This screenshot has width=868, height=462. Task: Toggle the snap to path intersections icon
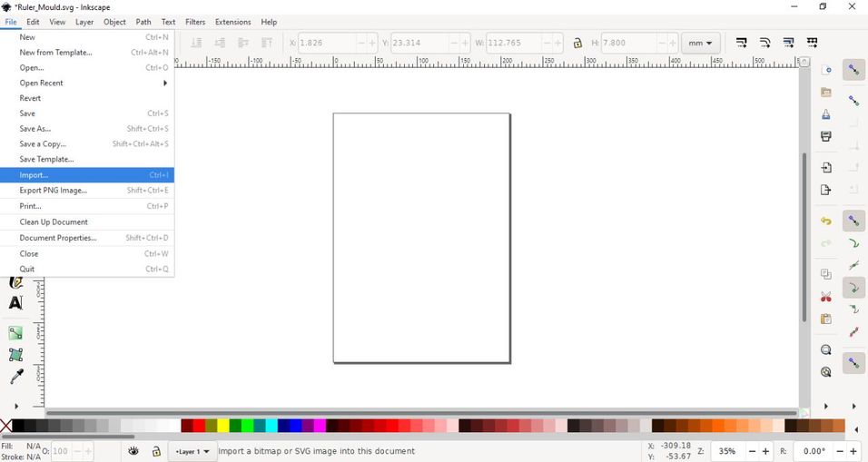click(854, 265)
